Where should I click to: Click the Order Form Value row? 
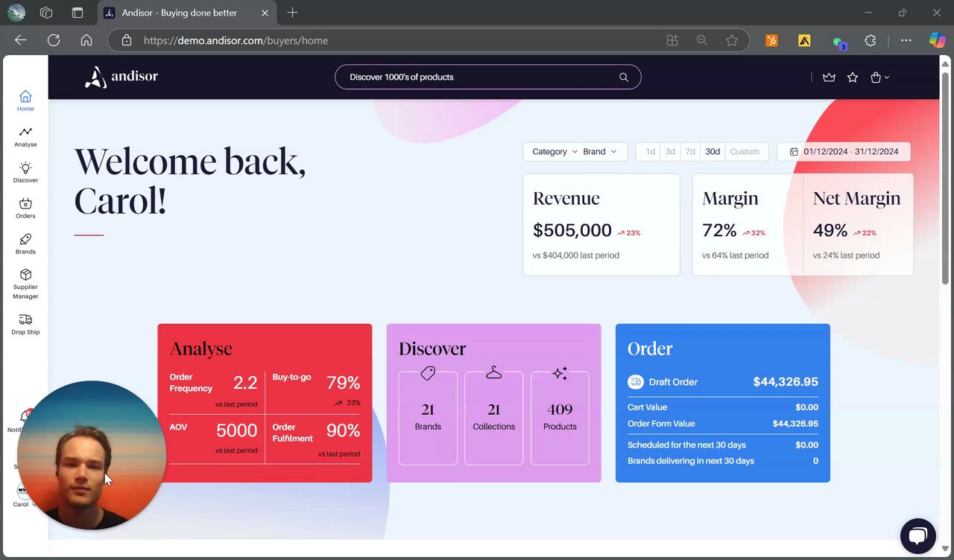pyautogui.click(x=723, y=424)
